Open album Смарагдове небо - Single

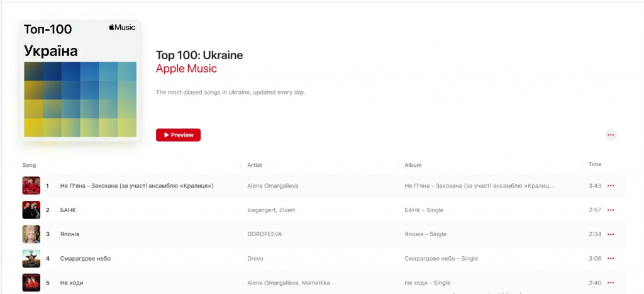click(441, 259)
